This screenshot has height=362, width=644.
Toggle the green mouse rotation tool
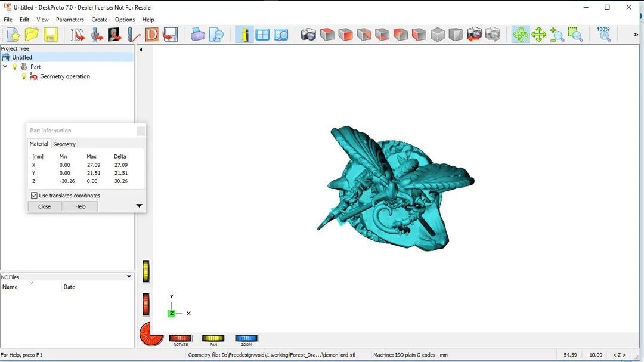point(521,35)
